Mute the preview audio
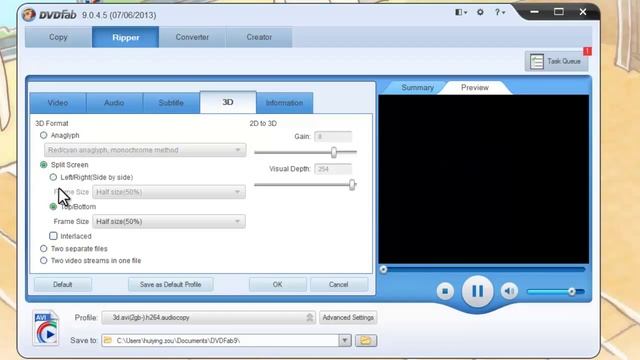 point(509,291)
